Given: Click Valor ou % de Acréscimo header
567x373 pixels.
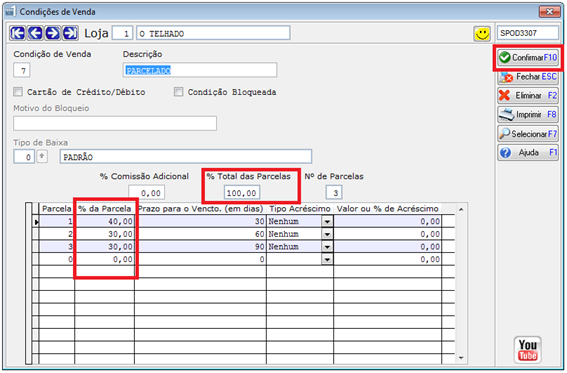Looking at the screenshot, I should (387, 209).
